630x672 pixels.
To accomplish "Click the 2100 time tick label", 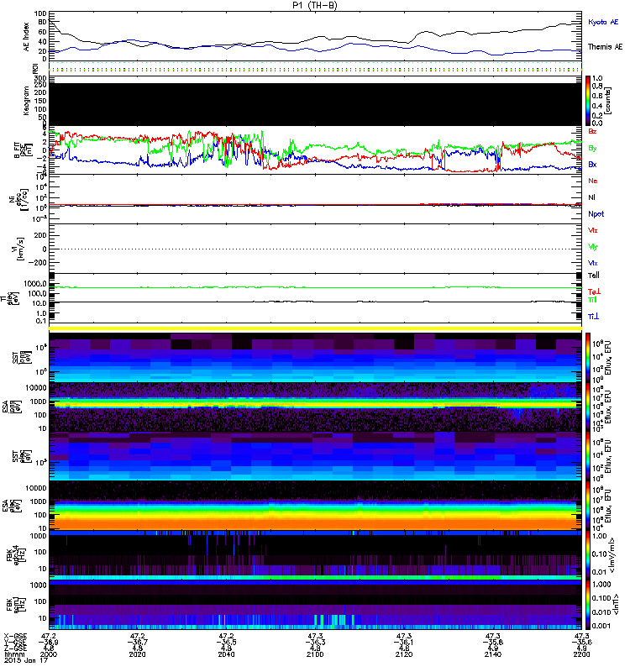I will point(315,654).
